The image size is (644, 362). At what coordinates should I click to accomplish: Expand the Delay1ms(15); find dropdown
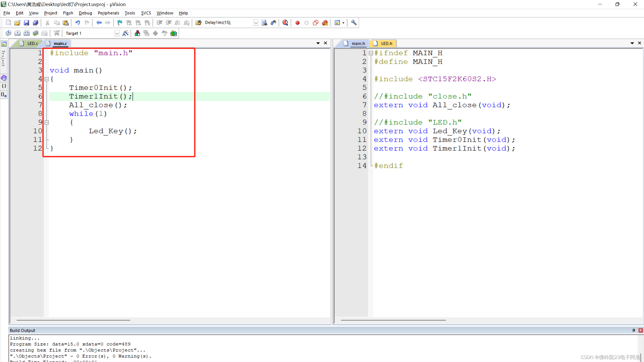pyautogui.click(x=256, y=23)
